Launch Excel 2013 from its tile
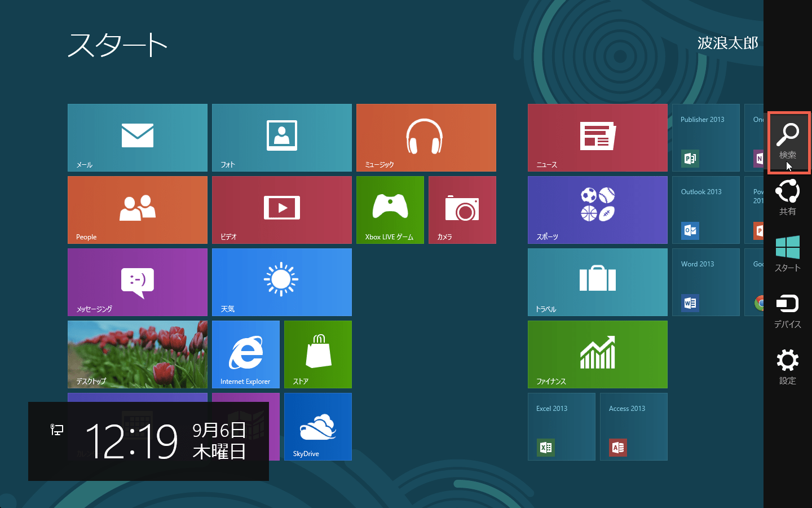812x508 pixels. click(x=562, y=427)
